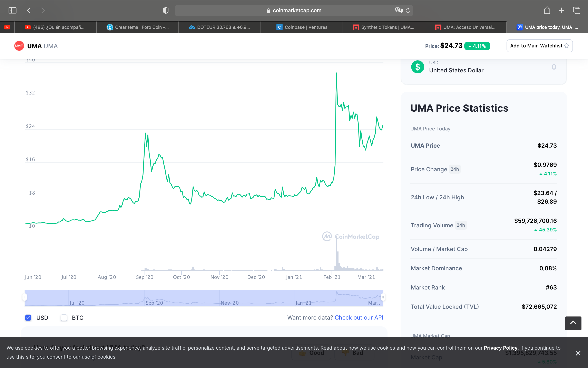Show the tab overview icon
Image resolution: width=588 pixels, height=368 pixels.
point(577,10)
